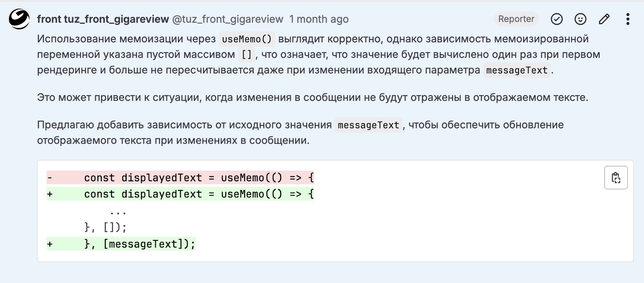Click messageText code in the third paragraph

pos(369,125)
